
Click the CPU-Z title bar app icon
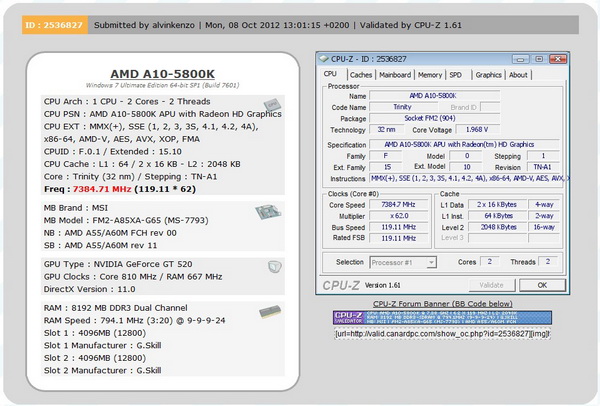(x=325, y=57)
